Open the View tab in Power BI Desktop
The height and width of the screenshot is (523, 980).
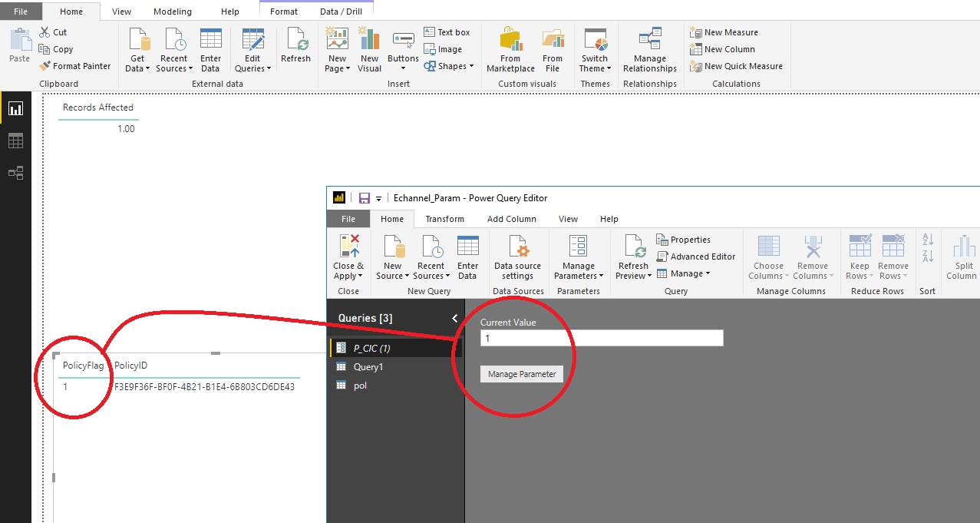(x=121, y=12)
